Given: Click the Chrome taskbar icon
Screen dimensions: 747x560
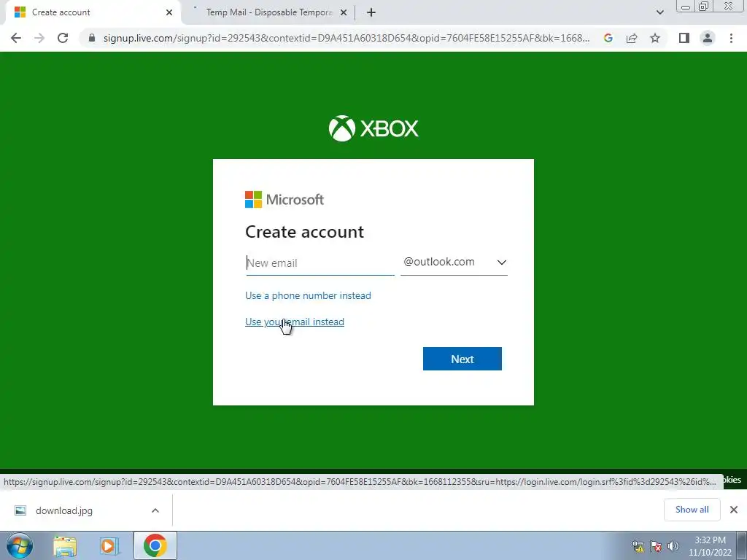Looking at the screenshot, I should [155, 545].
